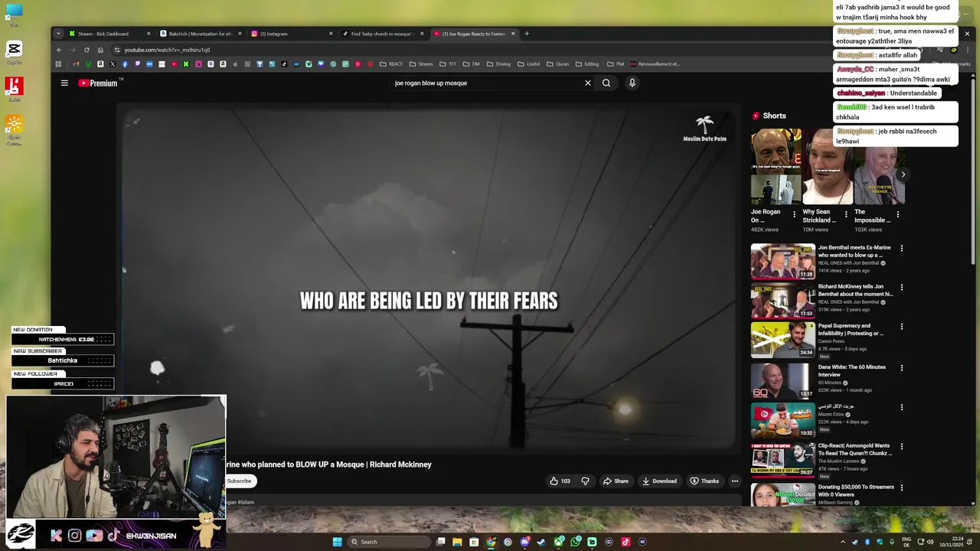The width and height of the screenshot is (980, 551).
Task: Advance Shorts shelf with next arrow
Action: pos(903,174)
